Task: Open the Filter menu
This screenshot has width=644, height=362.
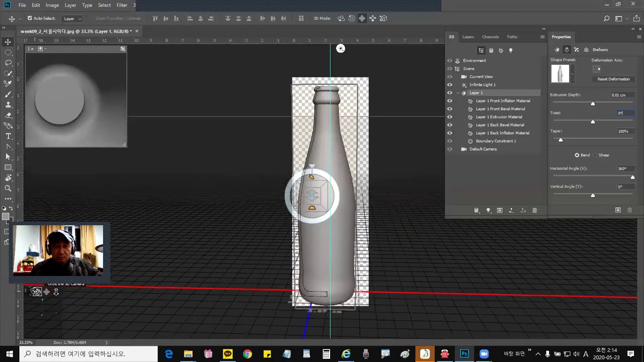Action: click(x=122, y=5)
